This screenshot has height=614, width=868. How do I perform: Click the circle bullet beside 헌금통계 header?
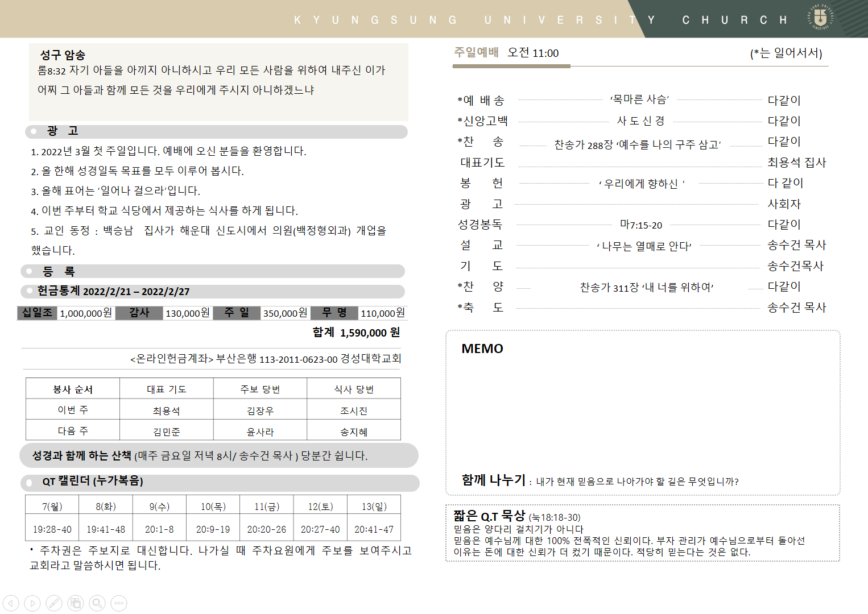coord(29,292)
